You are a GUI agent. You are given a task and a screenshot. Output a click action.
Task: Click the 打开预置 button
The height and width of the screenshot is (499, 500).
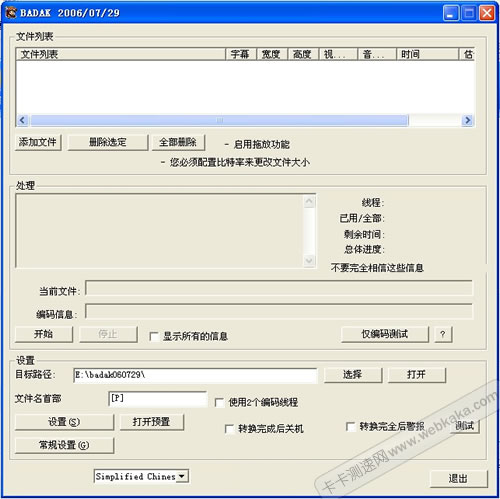pos(152,422)
